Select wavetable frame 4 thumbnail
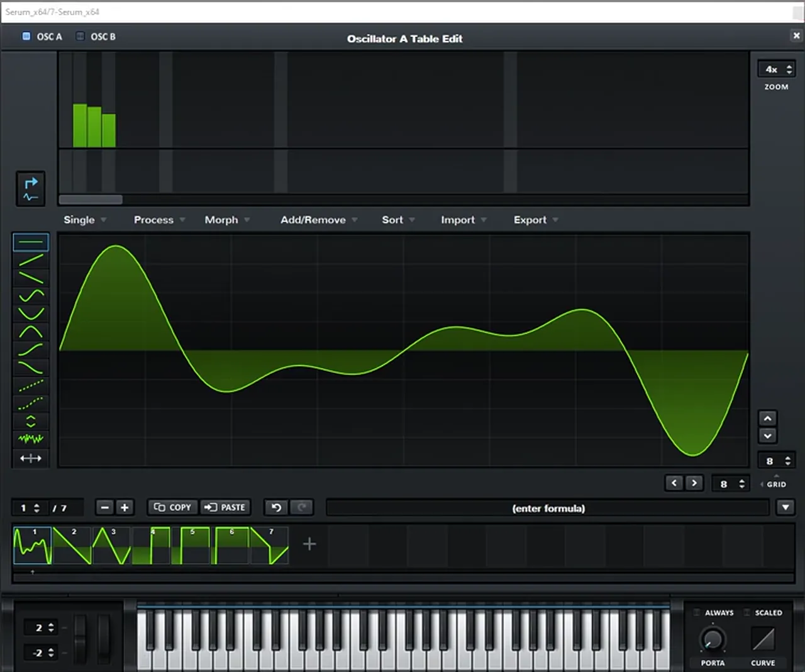The height and width of the screenshot is (672, 805). (x=151, y=546)
